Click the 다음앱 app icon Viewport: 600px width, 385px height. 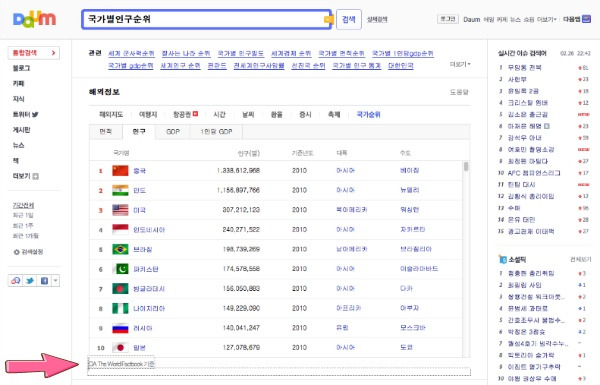[x=586, y=19]
